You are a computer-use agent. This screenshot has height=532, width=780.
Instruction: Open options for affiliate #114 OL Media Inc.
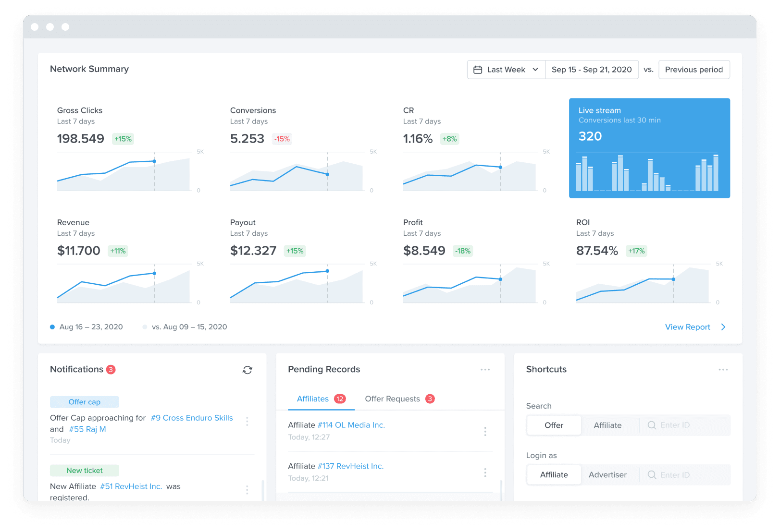tap(485, 431)
